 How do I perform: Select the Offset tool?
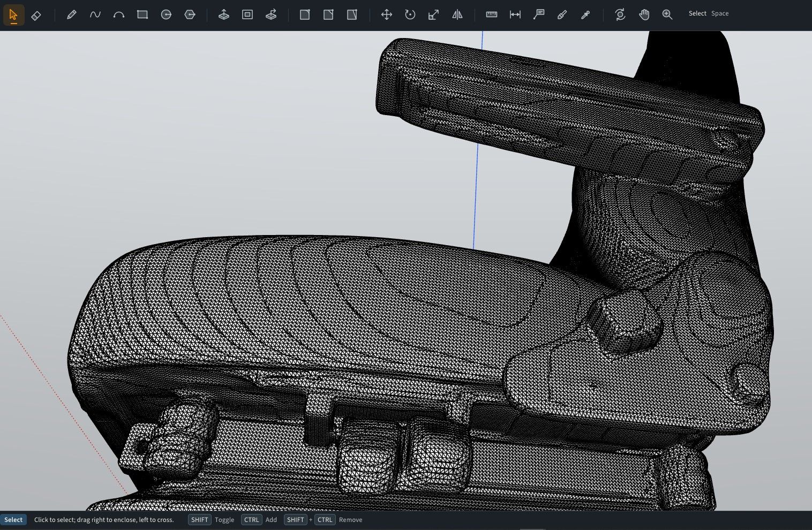tap(247, 15)
